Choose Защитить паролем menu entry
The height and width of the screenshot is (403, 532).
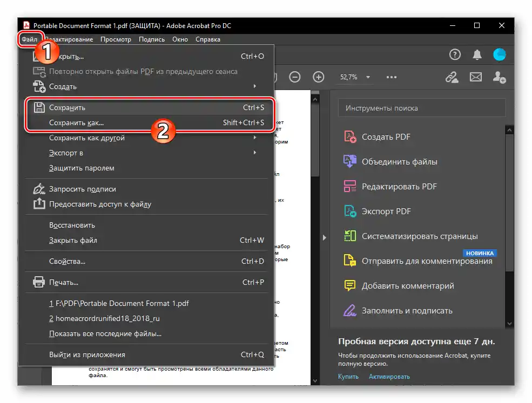point(146,168)
